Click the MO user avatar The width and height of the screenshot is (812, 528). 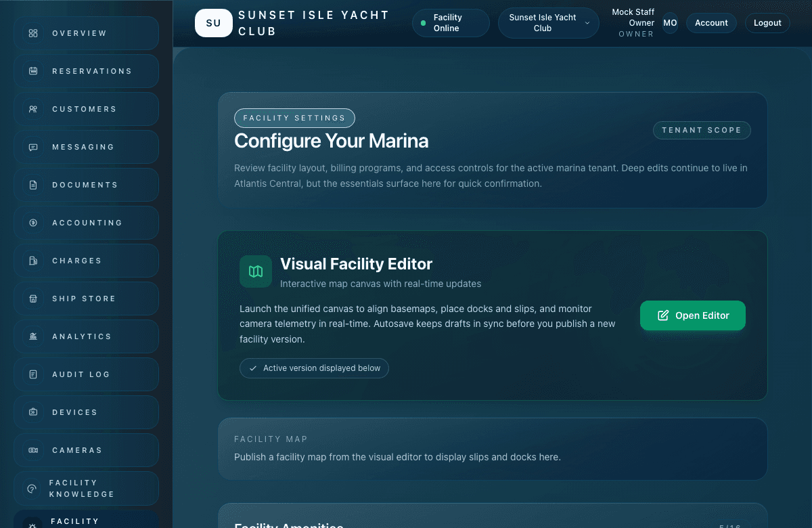tap(670, 23)
